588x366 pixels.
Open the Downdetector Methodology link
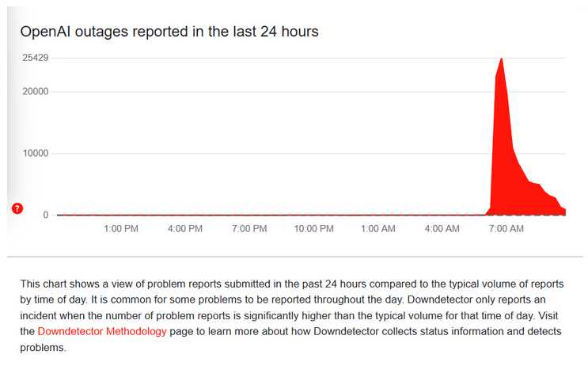tap(102, 331)
